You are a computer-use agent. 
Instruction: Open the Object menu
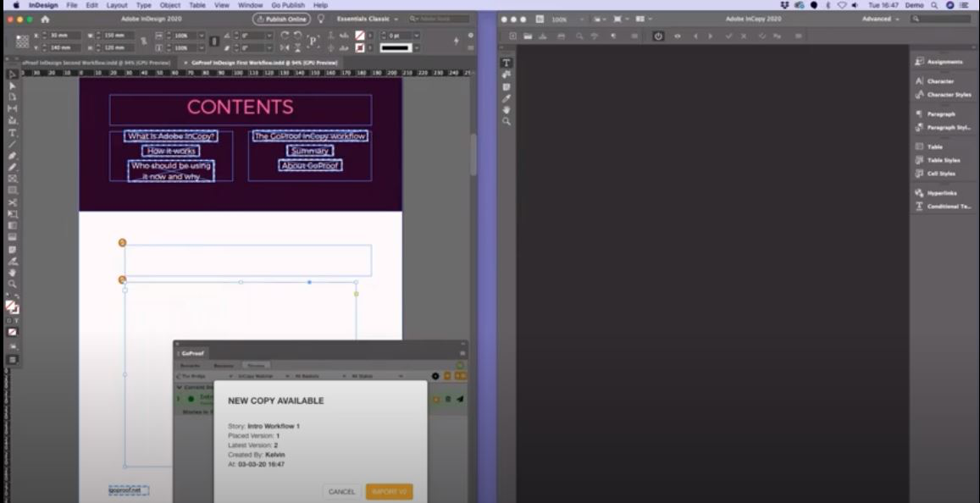169,5
